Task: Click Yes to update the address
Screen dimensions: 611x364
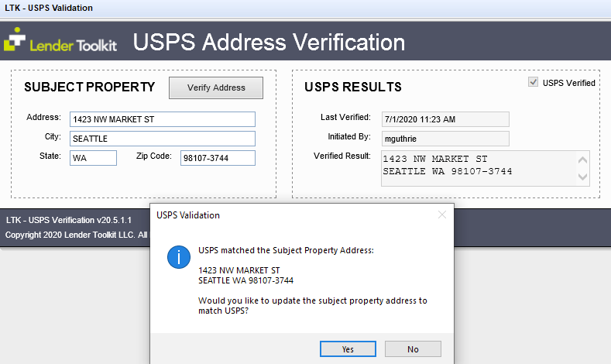Action: [348, 349]
